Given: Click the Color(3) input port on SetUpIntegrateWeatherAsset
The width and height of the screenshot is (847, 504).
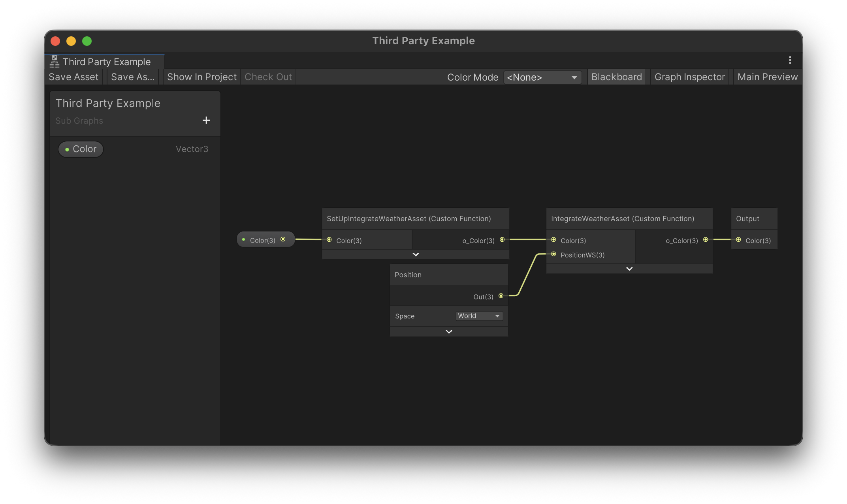Looking at the screenshot, I should pyautogui.click(x=329, y=240).
